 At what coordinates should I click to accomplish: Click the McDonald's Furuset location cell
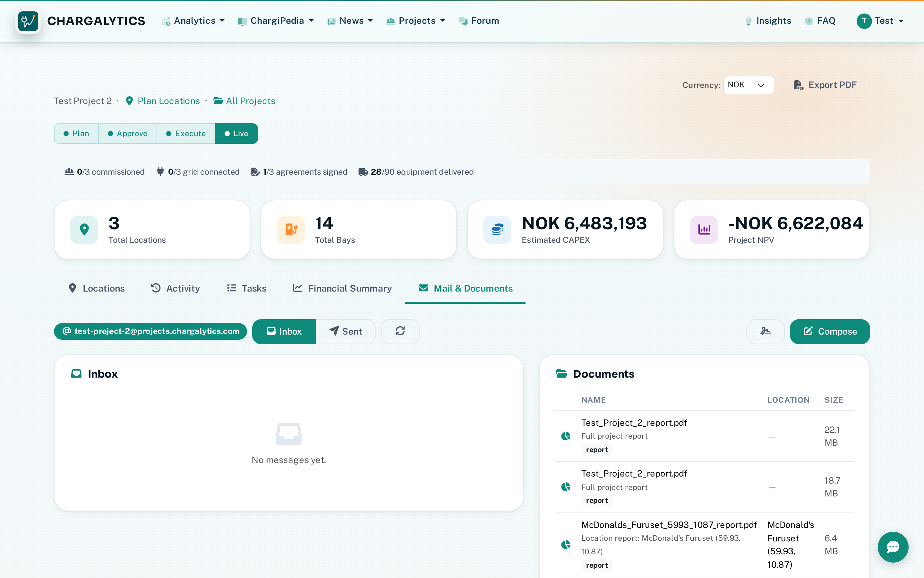click(x=791, y=545)
